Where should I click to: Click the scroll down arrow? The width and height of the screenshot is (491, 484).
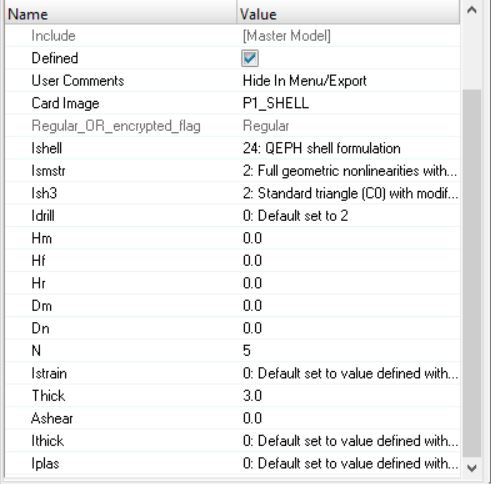pos(472,468)
